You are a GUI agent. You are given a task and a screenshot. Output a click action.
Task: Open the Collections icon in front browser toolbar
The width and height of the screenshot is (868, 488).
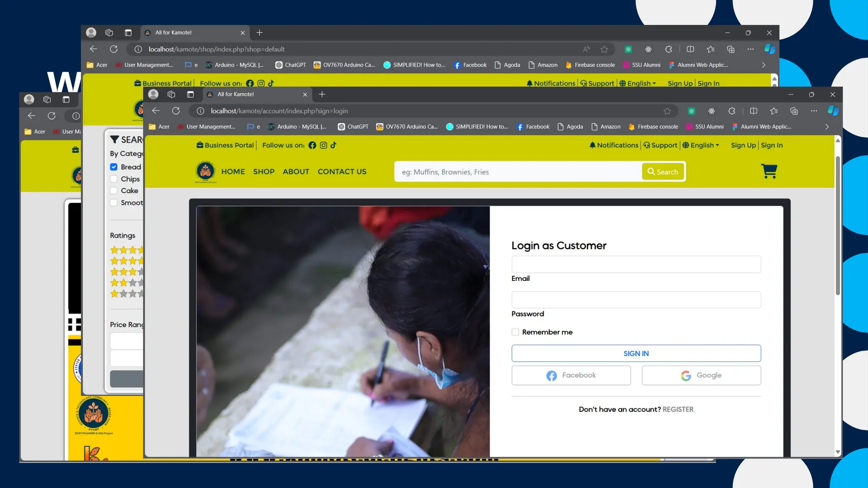(x=794, y=111)
